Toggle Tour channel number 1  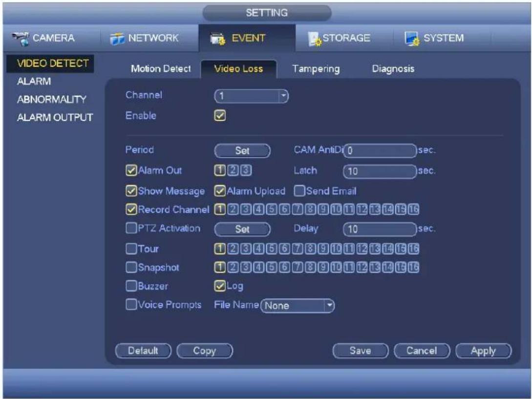[219, 249]
